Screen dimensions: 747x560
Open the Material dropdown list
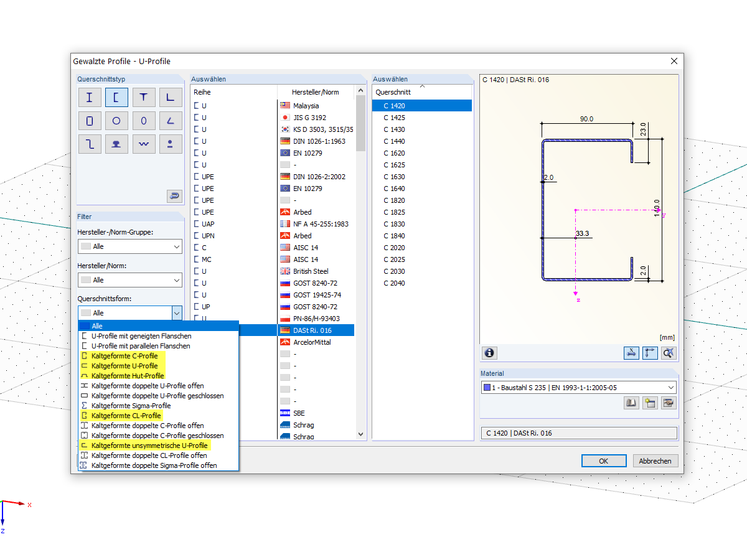pos(578,388)
